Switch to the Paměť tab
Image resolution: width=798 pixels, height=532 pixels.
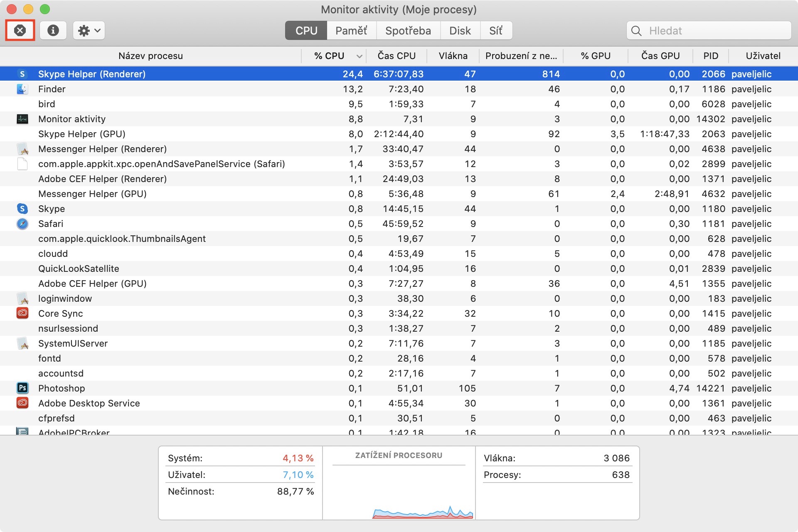coord(351,31)
